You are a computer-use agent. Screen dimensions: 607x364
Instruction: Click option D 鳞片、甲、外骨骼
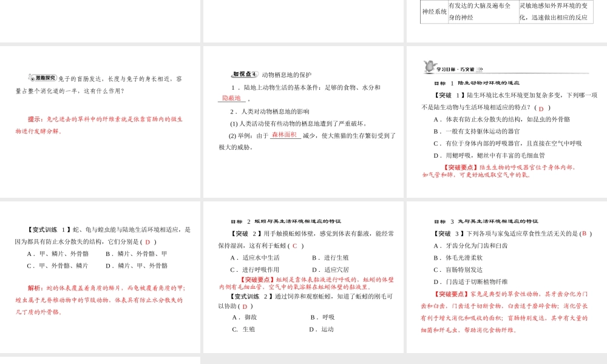pos(136,266)
